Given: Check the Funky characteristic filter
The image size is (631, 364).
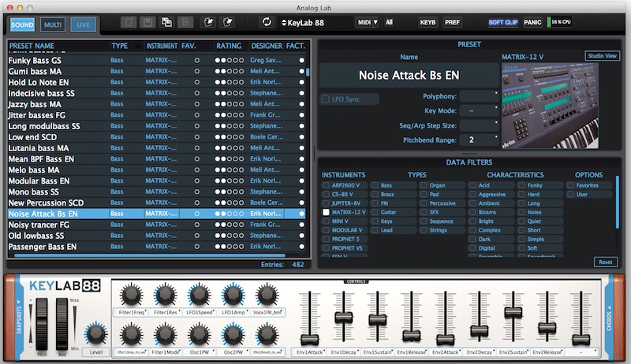Looking at the screenshot, I should click(521, 185).
